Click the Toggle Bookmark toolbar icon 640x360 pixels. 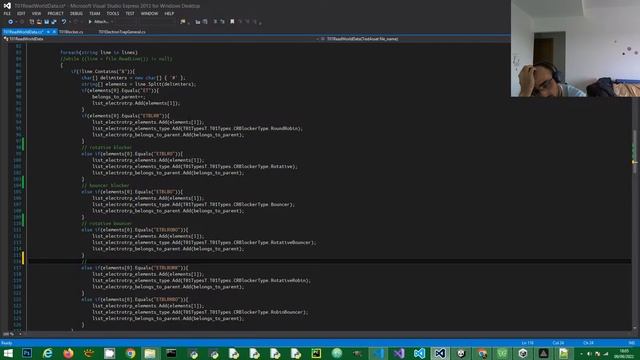(232, 22)
